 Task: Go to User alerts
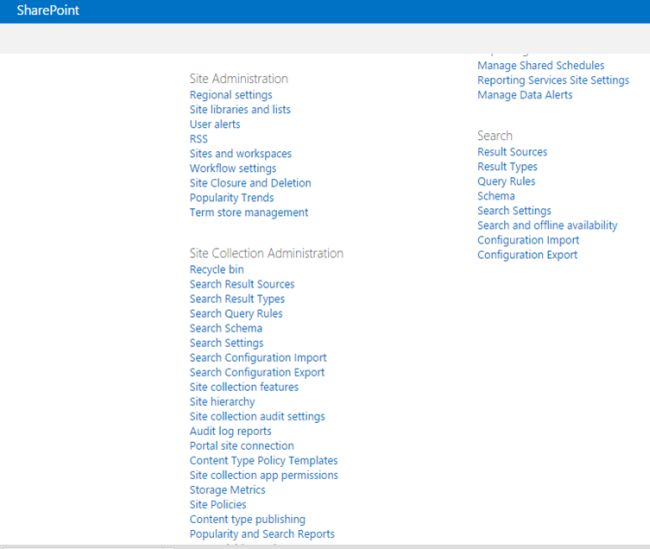215,124
